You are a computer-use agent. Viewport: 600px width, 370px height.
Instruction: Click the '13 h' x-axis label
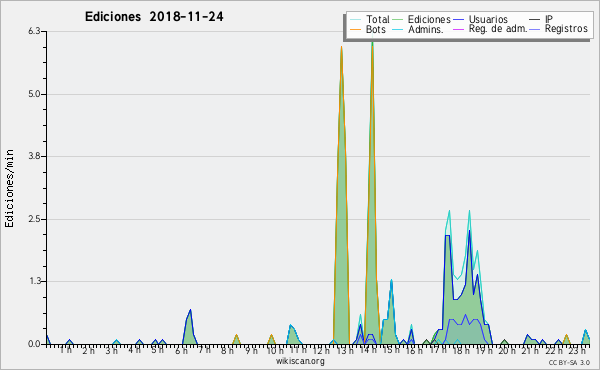(345, 350)
